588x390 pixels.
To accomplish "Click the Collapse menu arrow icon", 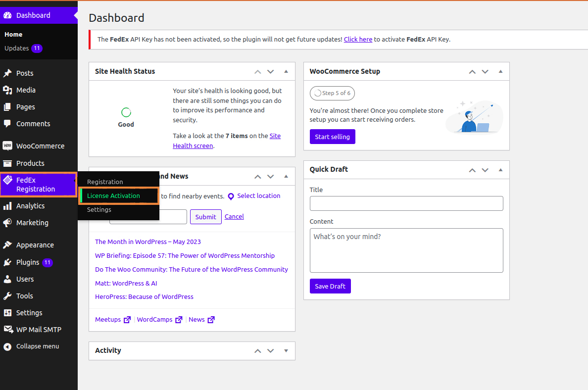I will [7, 346].
